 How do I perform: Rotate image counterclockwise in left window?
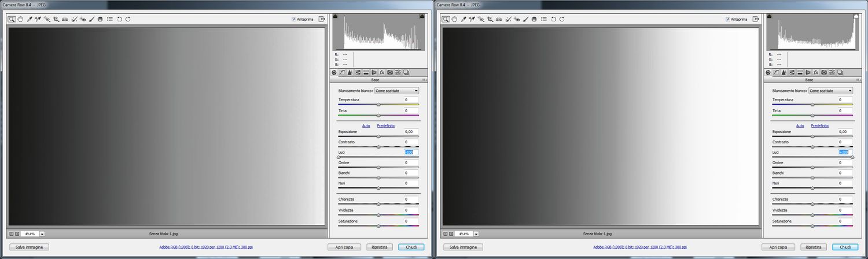[119, 19]
